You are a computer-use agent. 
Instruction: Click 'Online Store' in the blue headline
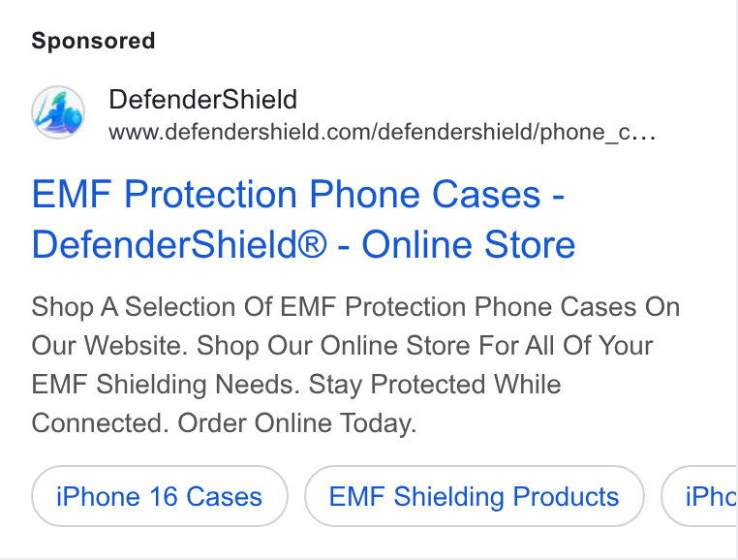tap(469, 244)
